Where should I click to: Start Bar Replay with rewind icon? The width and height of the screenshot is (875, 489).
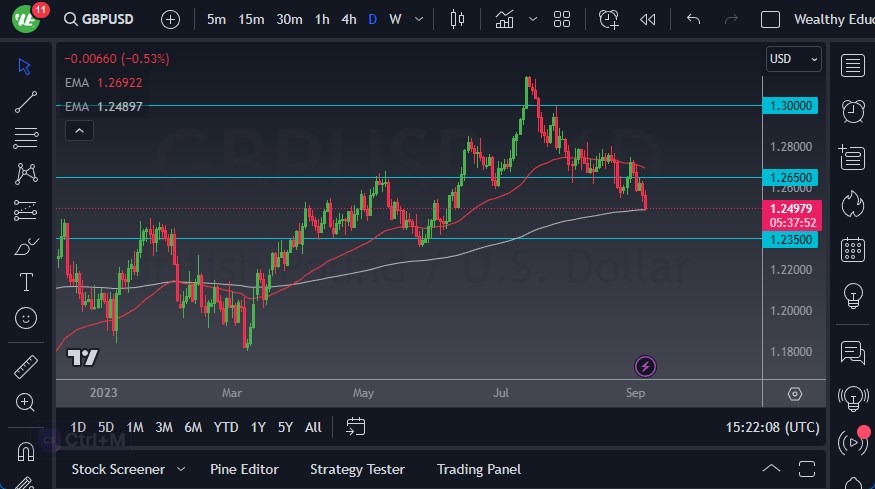(x=648, y=19)
